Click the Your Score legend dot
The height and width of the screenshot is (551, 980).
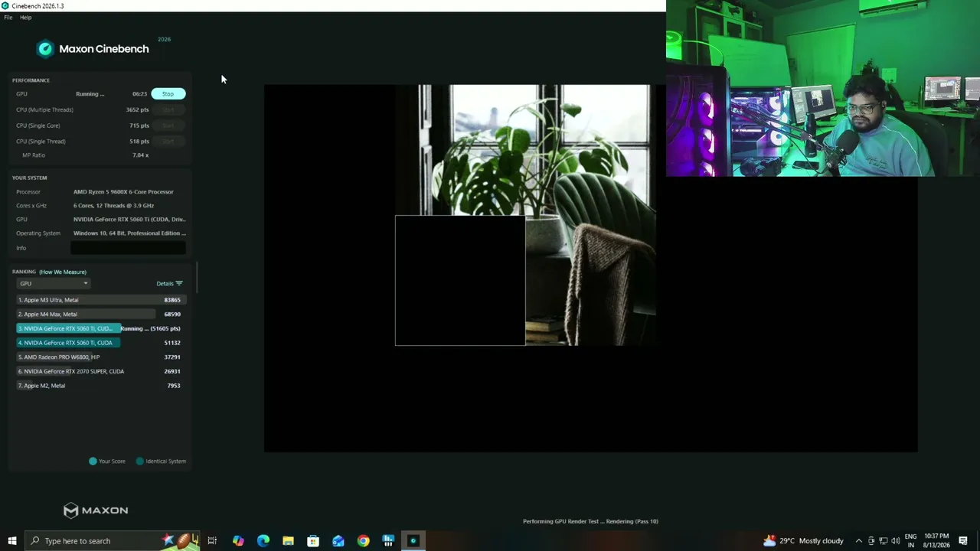pos(93,461)
